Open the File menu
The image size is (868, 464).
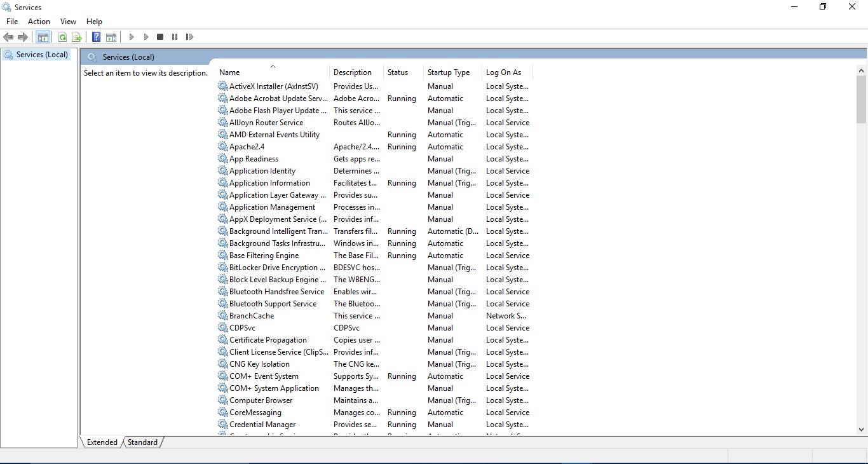pos(11,21)
